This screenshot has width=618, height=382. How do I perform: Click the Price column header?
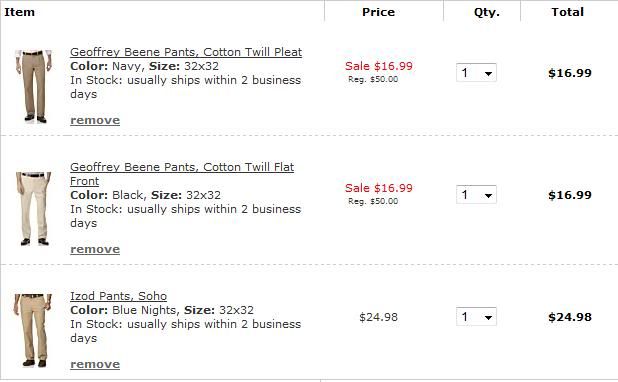378,12
